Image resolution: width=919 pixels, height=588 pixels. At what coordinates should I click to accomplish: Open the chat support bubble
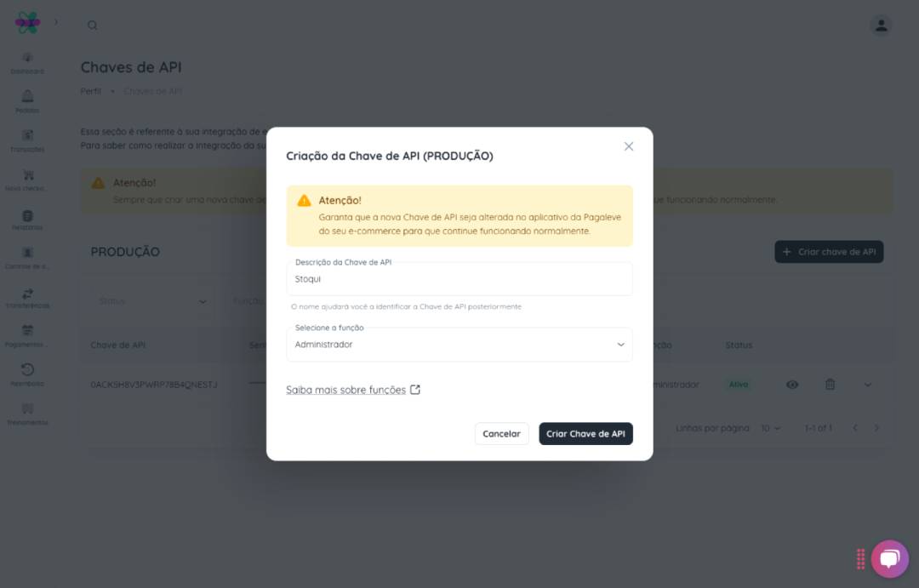click(x=889, y=559)
